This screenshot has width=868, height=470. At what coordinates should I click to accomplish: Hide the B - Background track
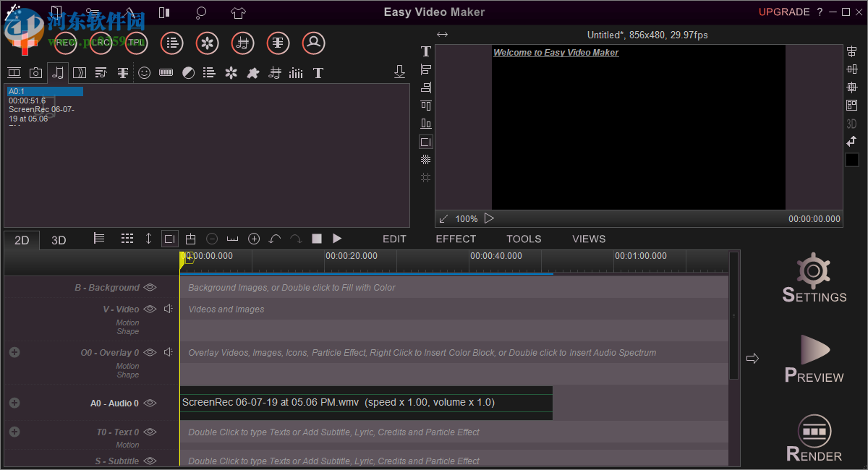[x=150, y=287]
